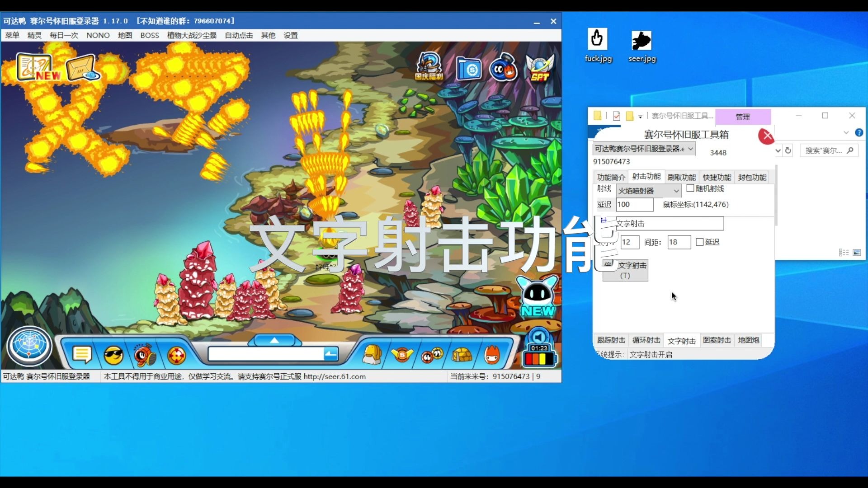Open the mail envelope icon in game
The image size is (868, 488).
[x=82, y=68]
